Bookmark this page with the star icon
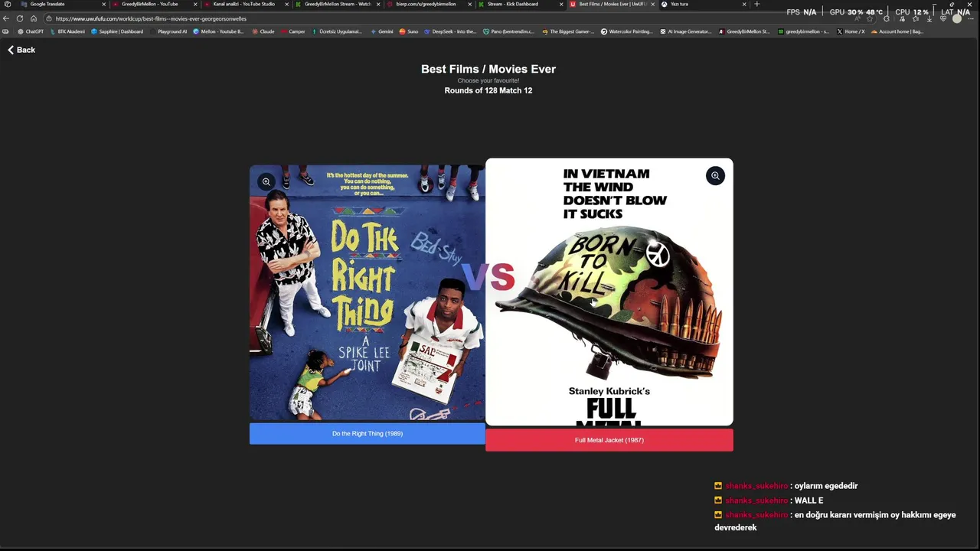Image resolution: width=980 pixels, height=551 pixels. (x=869, y=18)
